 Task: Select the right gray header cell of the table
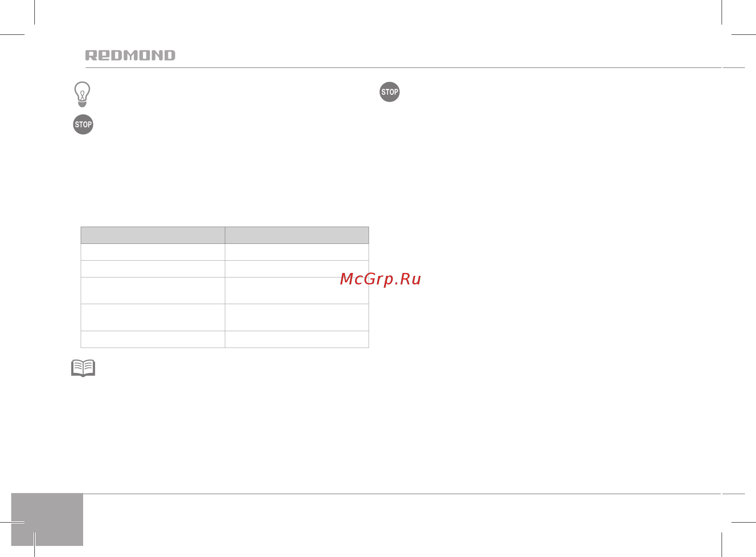click(297, 235)
